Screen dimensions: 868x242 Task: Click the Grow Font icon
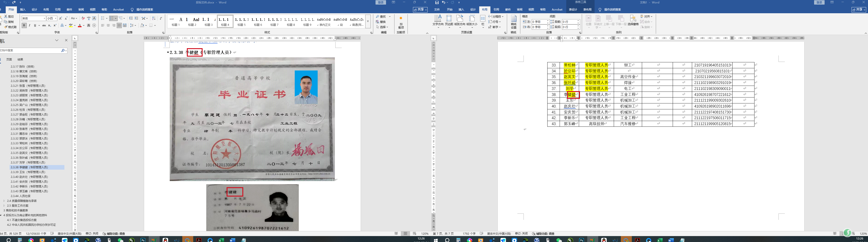[61, 18]
